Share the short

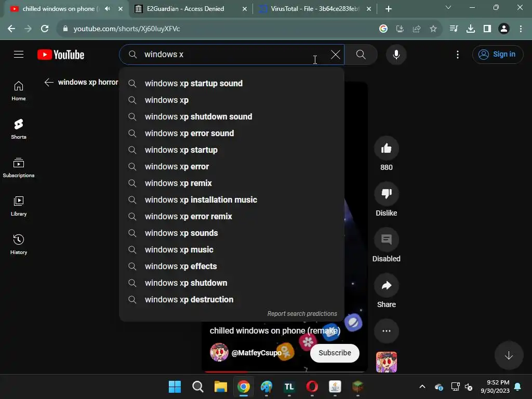386,285
